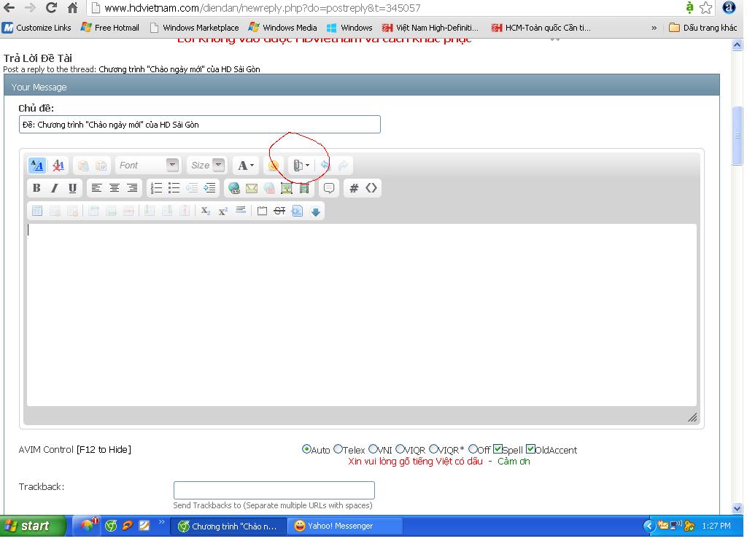Toggle the OldAccent checkbox
747x560 pixels.
click(531, 449)
